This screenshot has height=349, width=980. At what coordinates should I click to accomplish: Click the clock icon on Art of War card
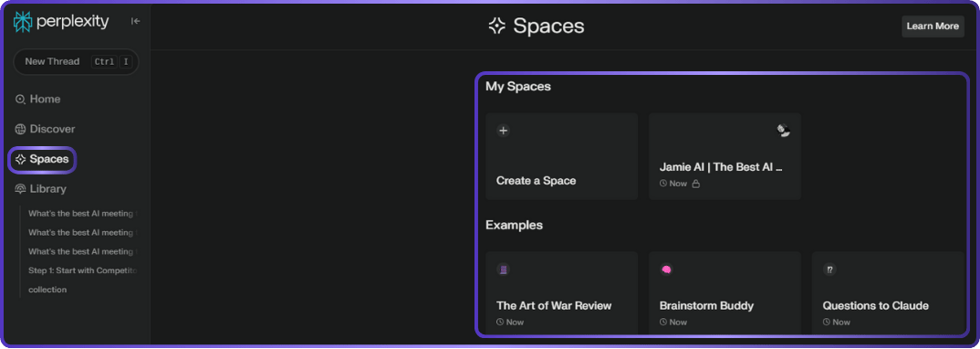tap(501, 323)
